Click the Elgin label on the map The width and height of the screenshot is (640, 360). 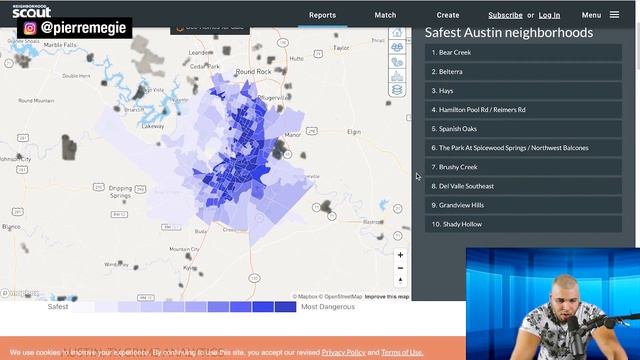354,132
